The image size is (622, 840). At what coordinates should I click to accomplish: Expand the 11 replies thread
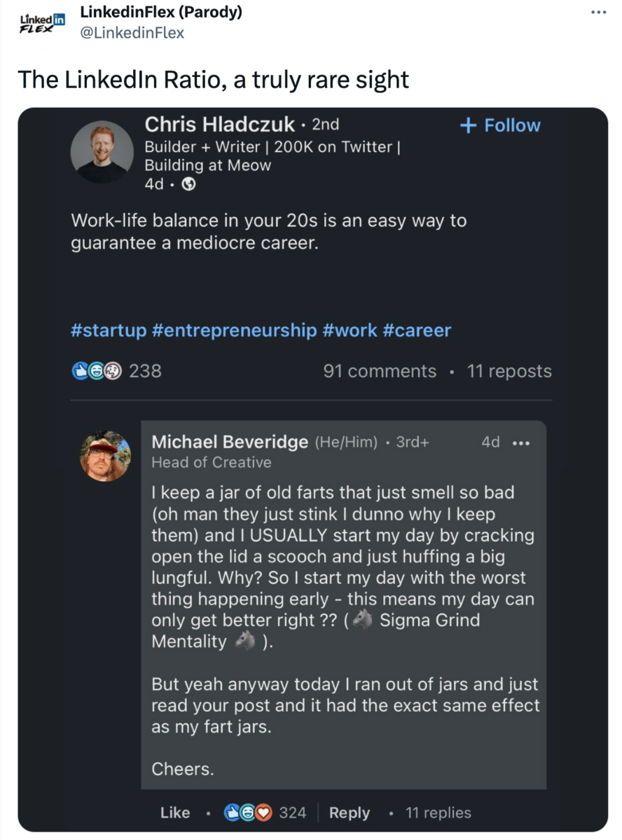[x=438, y=813]
